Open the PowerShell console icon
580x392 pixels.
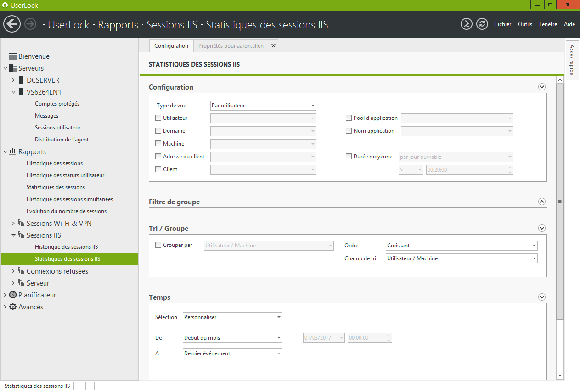[x=467, y=24]
